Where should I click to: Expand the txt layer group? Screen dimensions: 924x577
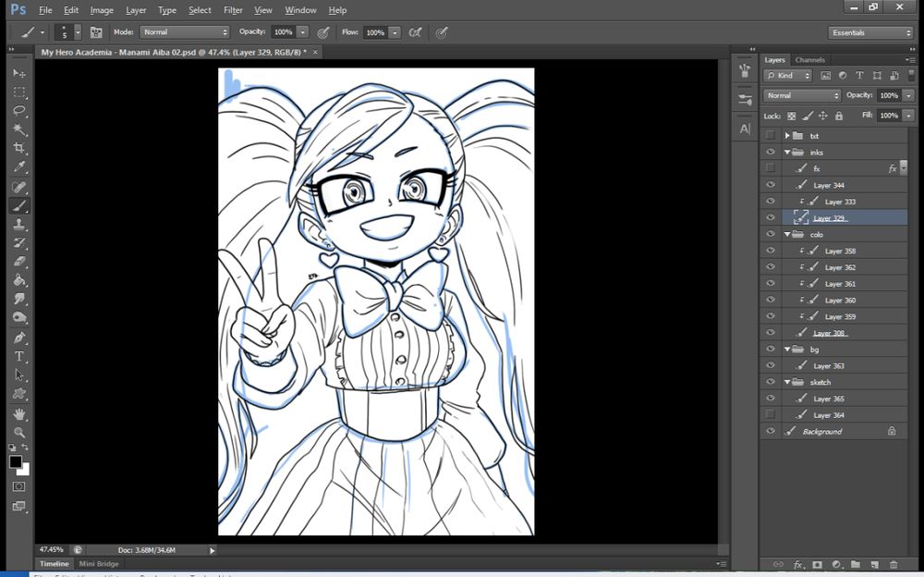coord(786,136)
